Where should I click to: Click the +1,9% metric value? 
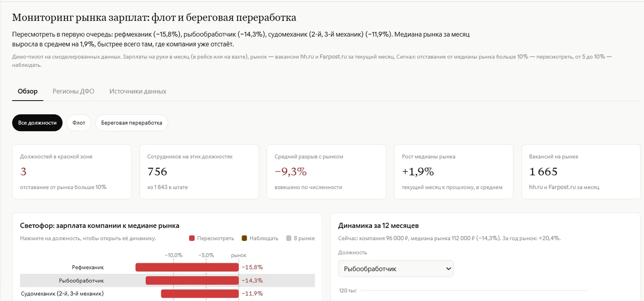pos(418,172)
